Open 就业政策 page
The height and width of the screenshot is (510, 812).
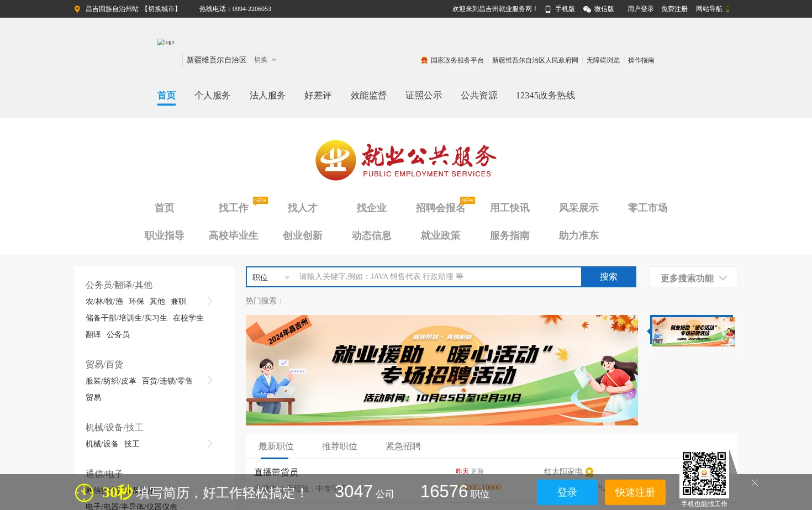tap(440, 235)
